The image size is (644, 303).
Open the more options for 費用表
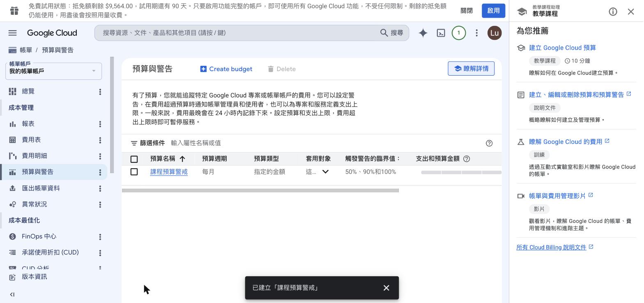(100, 140)
